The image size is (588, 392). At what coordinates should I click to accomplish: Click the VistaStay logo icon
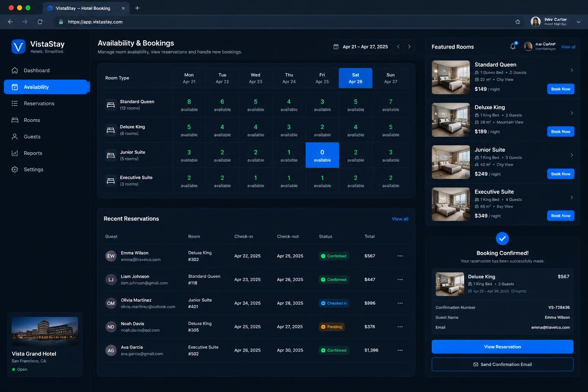coord(18,47)
